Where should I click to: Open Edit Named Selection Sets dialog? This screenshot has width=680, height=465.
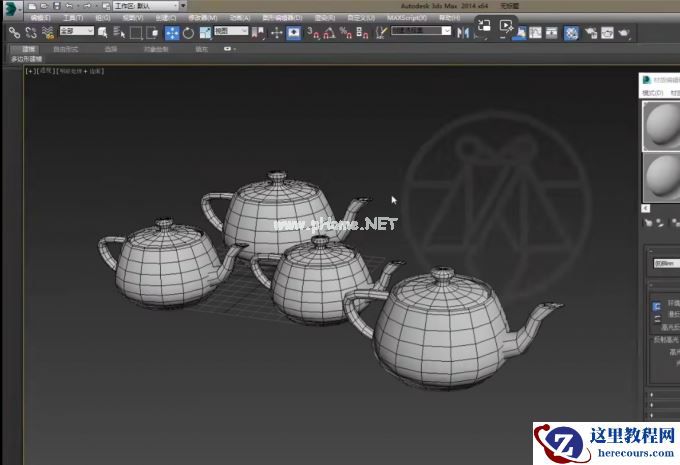point(381,33)
